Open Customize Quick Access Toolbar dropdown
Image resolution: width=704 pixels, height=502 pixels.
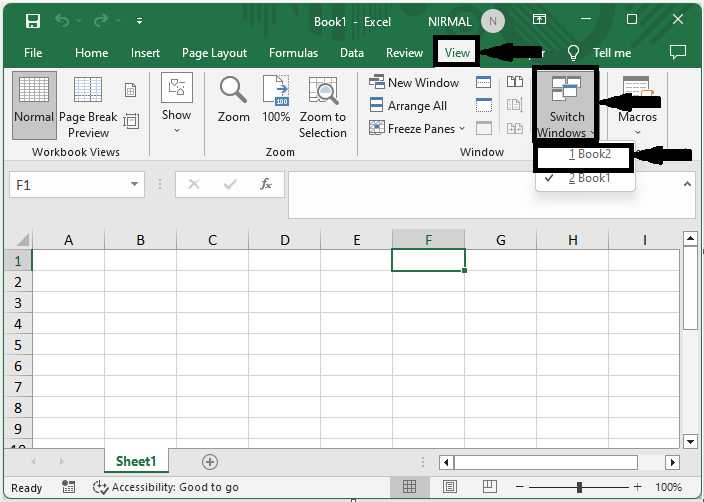click(140, 21)
